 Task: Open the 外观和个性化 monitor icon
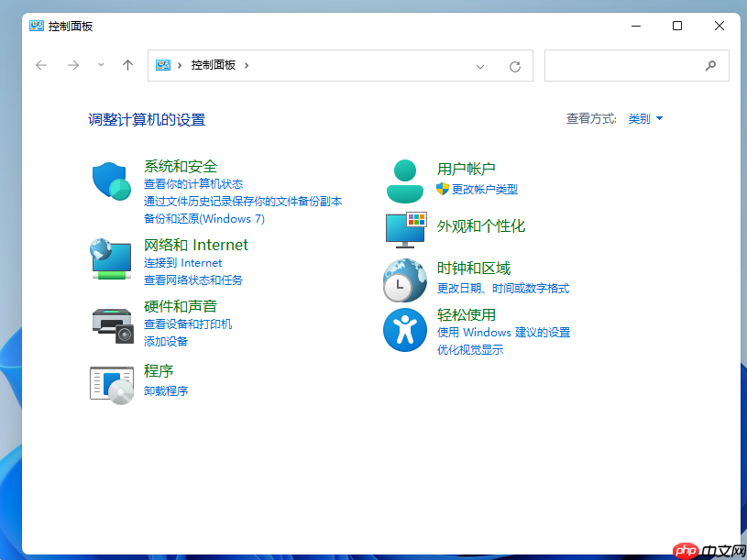406,230
